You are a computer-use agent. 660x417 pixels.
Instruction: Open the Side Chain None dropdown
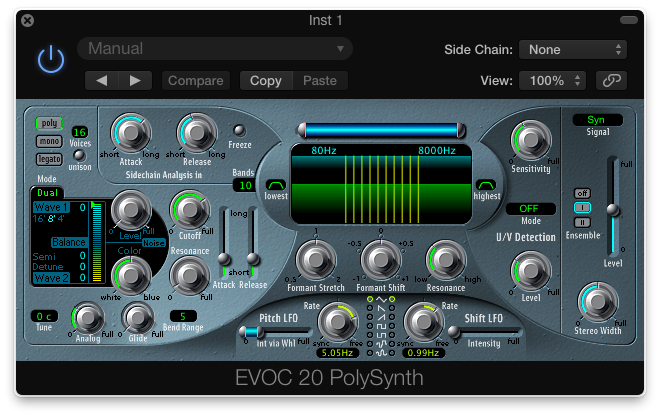click(573, 50)
